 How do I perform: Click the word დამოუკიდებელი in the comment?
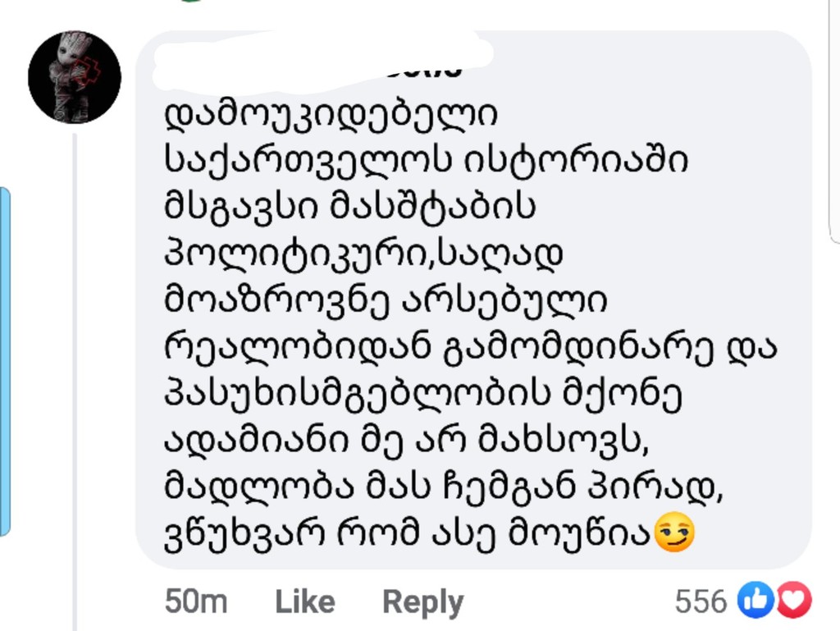point(331,116)
